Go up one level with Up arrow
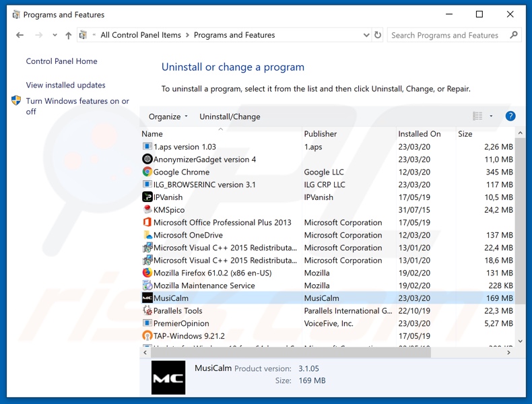Screen dimensions: 532x404 [68, 35]
